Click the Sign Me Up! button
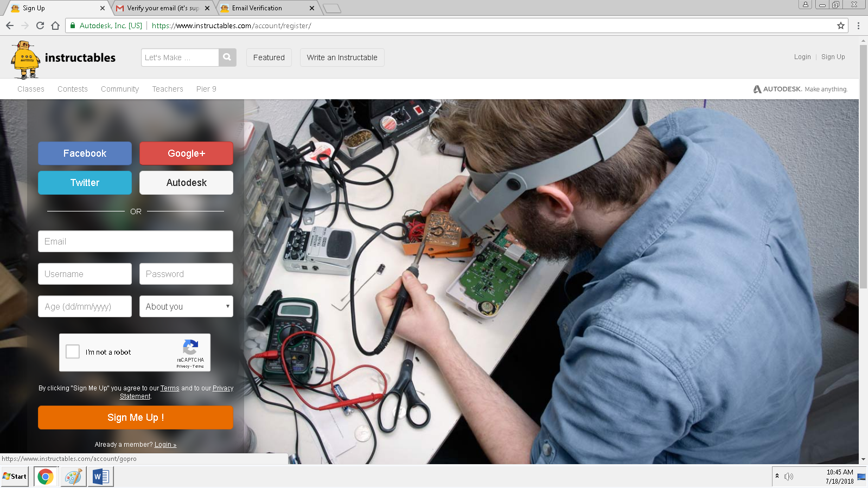The image size is (868, 488). pyautogui.click(x=136, y=418)
